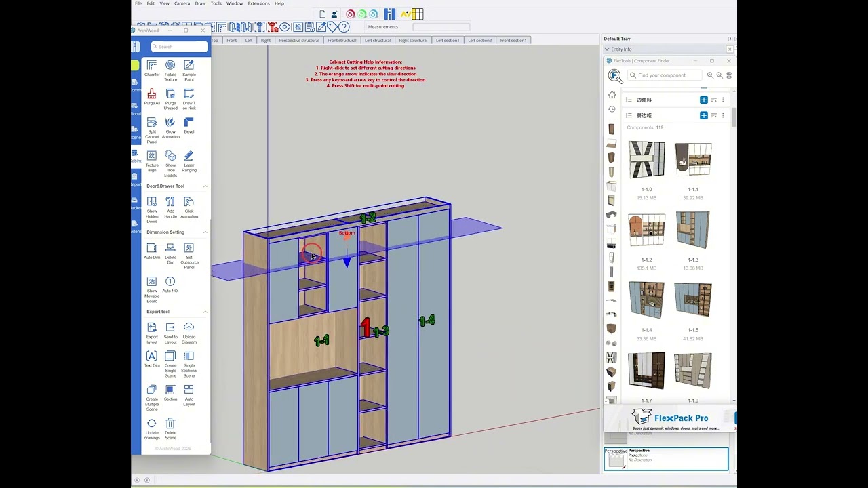Screen dimensions: 868x488
Task: Select the Chamfer tool in ArchiWood
Action: (x=152, y=68)
